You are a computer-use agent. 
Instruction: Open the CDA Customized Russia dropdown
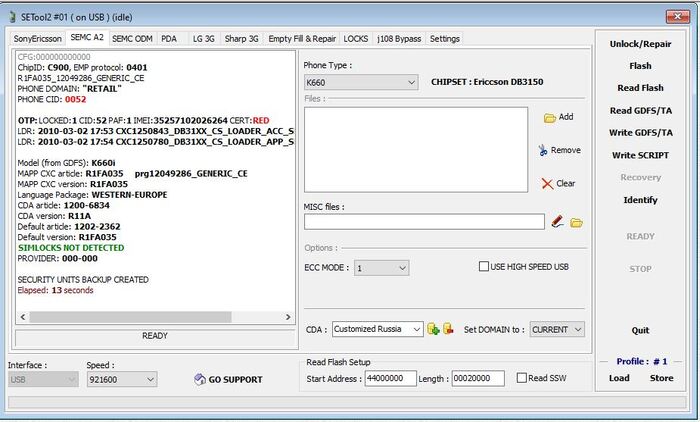pyautogui.click(x=378, y=329)
